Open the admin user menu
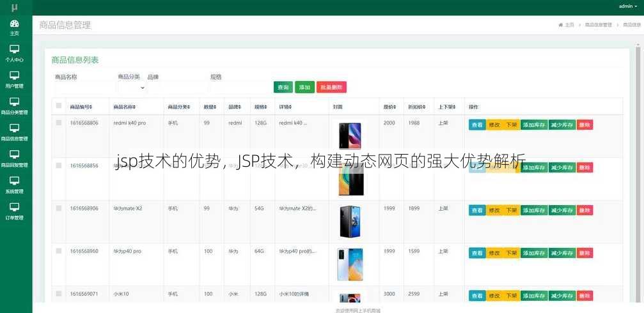This screenshot has width=644, height=313. (x=628, y=6)
